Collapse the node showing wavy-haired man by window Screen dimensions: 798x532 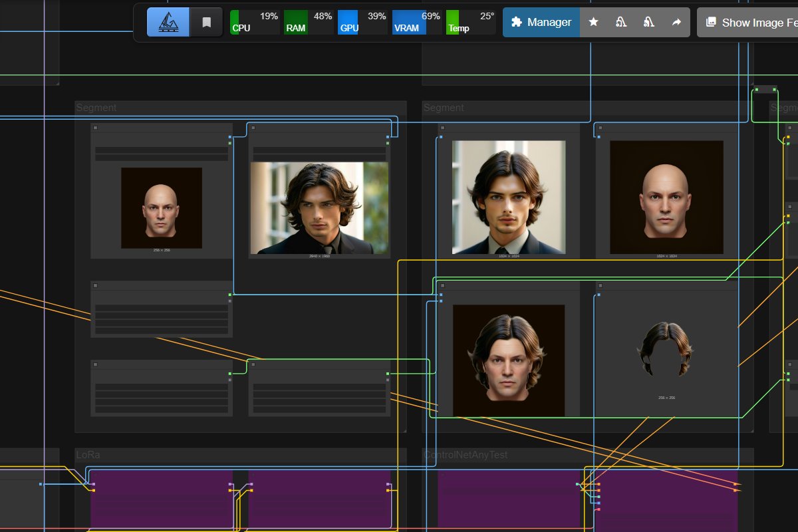(253, 128)
